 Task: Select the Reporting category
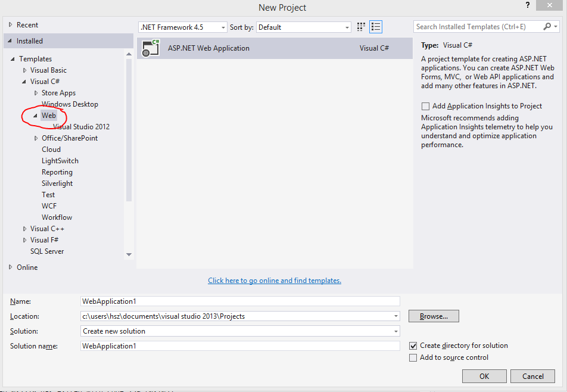tap(57, 172)
